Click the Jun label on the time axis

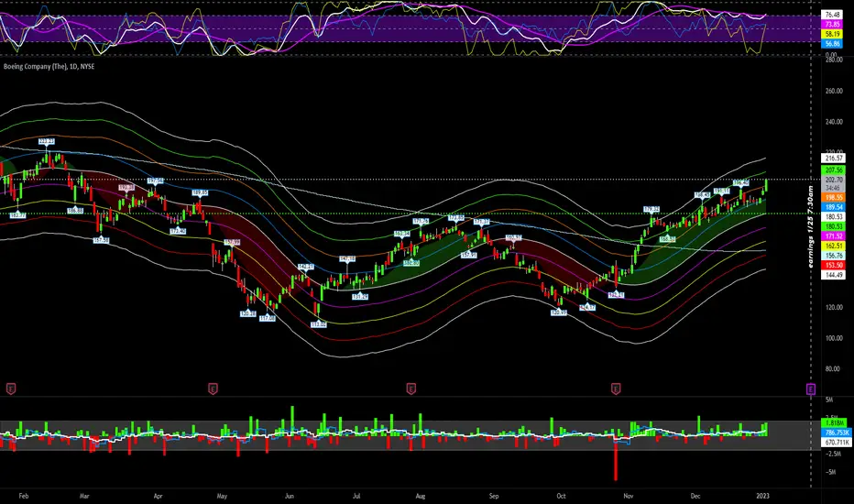pos(290,496)
